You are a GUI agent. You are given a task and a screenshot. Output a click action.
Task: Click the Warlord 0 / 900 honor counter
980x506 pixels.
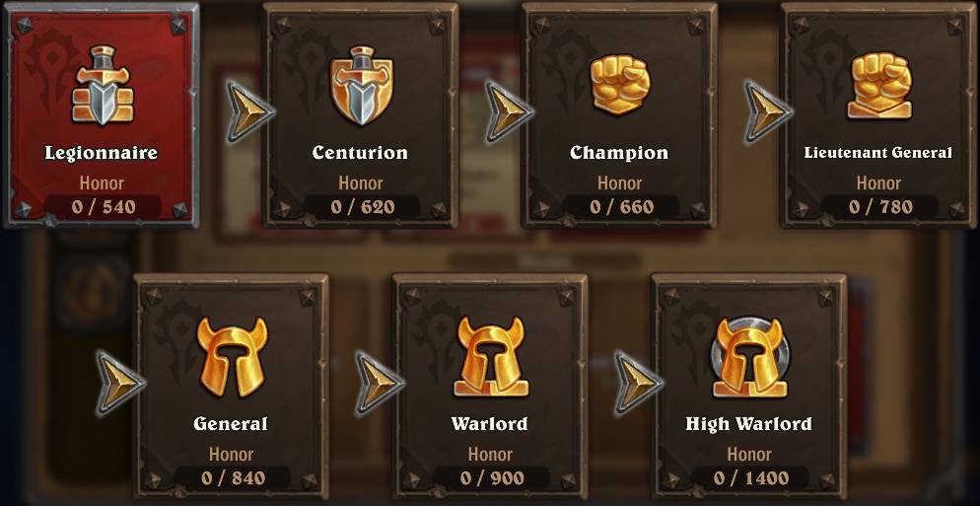491,478
